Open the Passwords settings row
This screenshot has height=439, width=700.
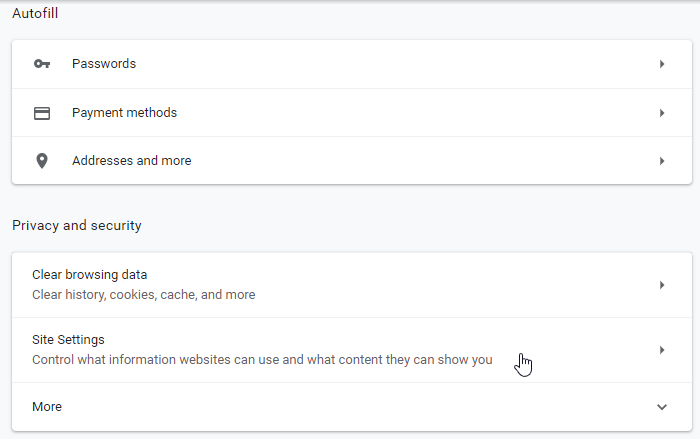click(x=352, y=64)
